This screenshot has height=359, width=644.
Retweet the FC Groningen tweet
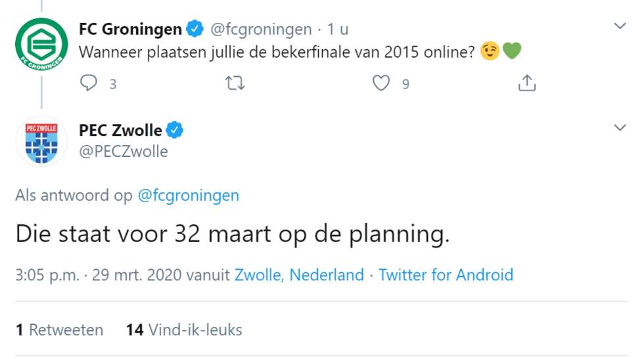(235, 83)
